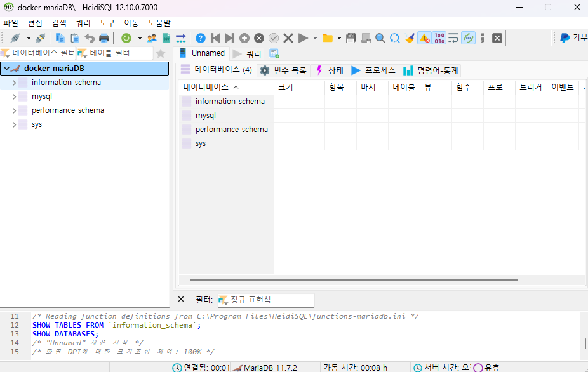Open the recent files dropdown beside folder icon
Image resolution: width=588 pixels, height=372 pixels.
click(x=339, y=38)
